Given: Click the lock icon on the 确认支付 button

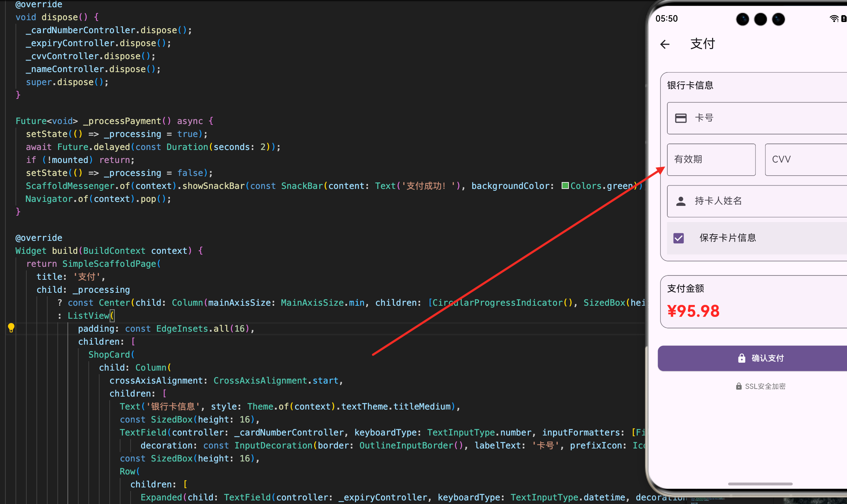Looking at the screenshot, I should click(x=742, y=358).
